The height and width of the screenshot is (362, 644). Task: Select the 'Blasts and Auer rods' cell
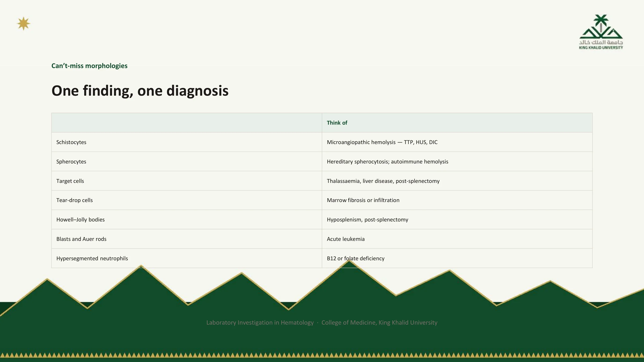coord(187,239)
